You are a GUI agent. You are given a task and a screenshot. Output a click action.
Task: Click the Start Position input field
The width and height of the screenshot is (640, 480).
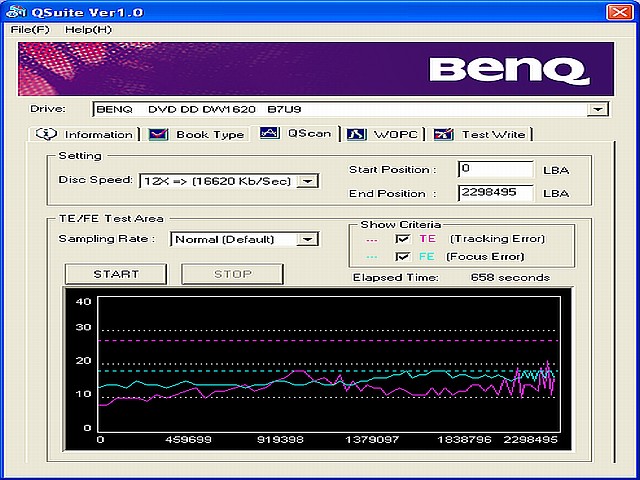pos(496,169)
